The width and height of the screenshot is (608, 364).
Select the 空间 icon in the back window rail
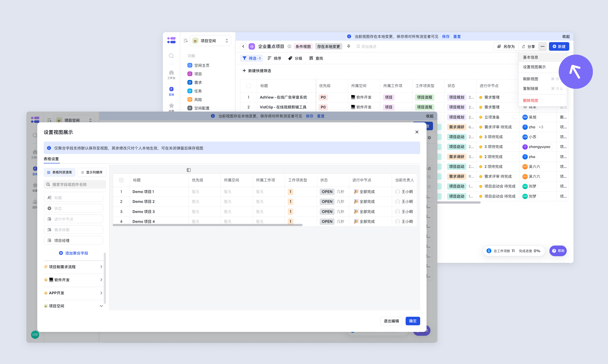click(x=171, y=91)
